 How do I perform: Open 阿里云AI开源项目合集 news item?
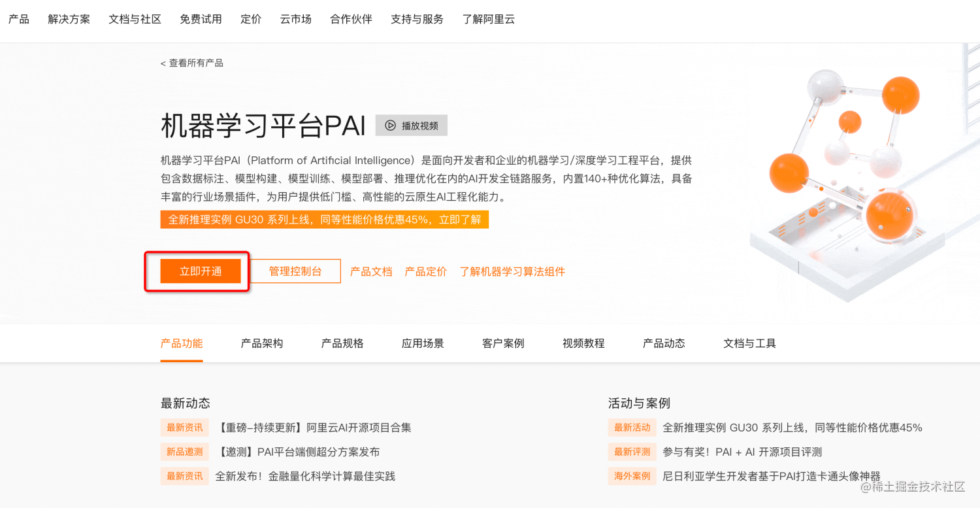pyautogui.click(x=314, y=428)
